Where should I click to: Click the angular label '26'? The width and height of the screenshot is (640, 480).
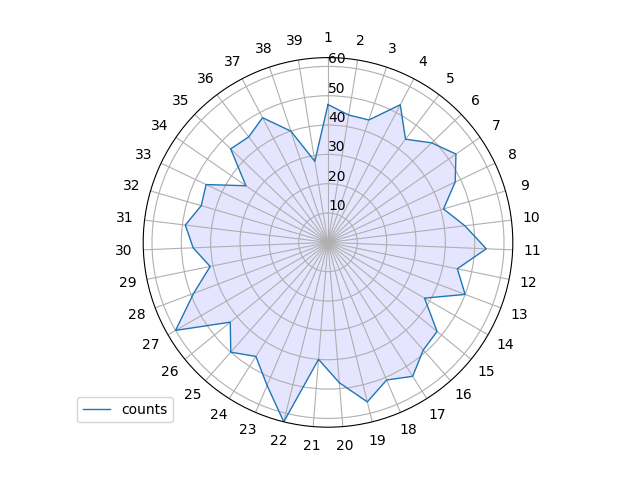(x=170, y=371)
